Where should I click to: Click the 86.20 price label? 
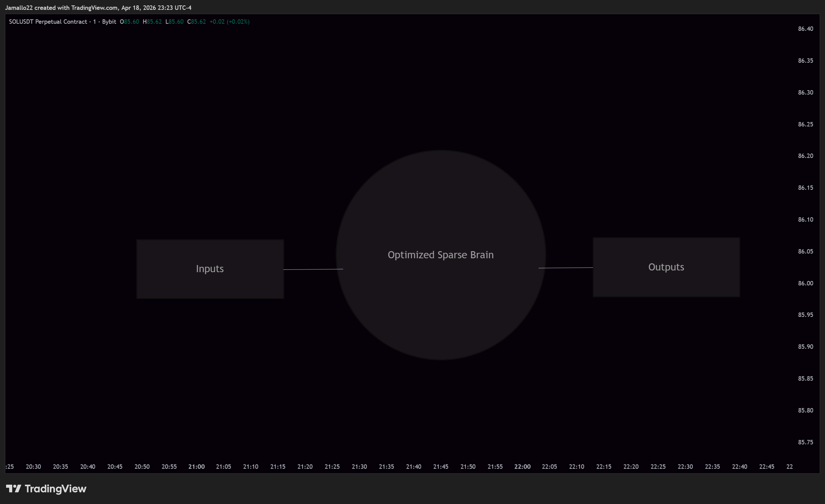click(806, 156)
